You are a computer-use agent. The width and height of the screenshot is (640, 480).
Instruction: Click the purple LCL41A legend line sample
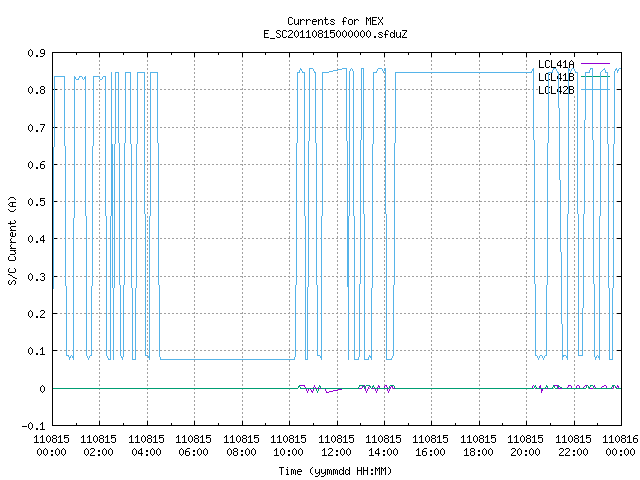coord(595,64)
